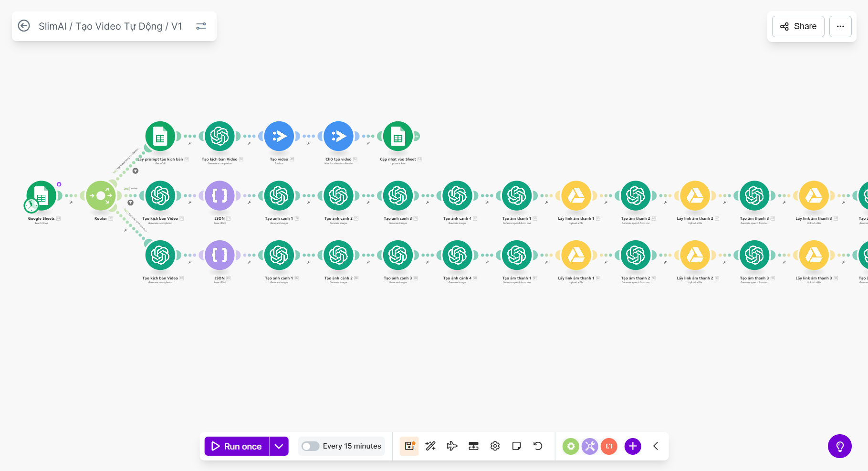The height and width of the screenshot is (471, 868).
Task: Collapse the toolbar with the left chevron
Action: point(656,446)
